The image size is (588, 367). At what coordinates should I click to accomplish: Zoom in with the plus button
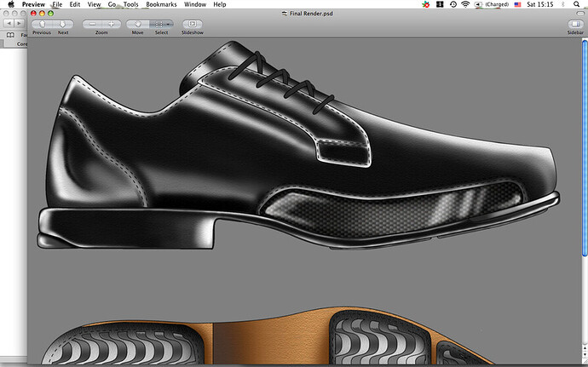click(x=111, y=24)
